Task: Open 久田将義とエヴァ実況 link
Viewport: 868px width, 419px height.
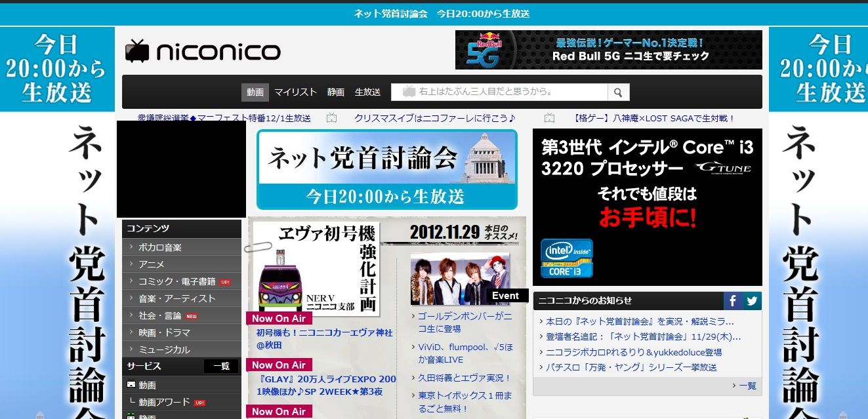Action: coord(465,378)
